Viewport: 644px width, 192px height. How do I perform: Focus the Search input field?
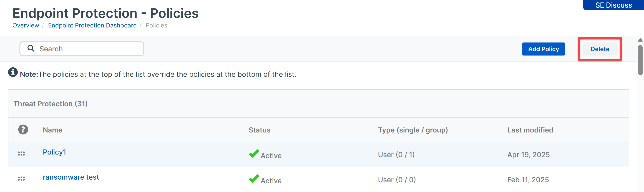(x=82, y=49)
